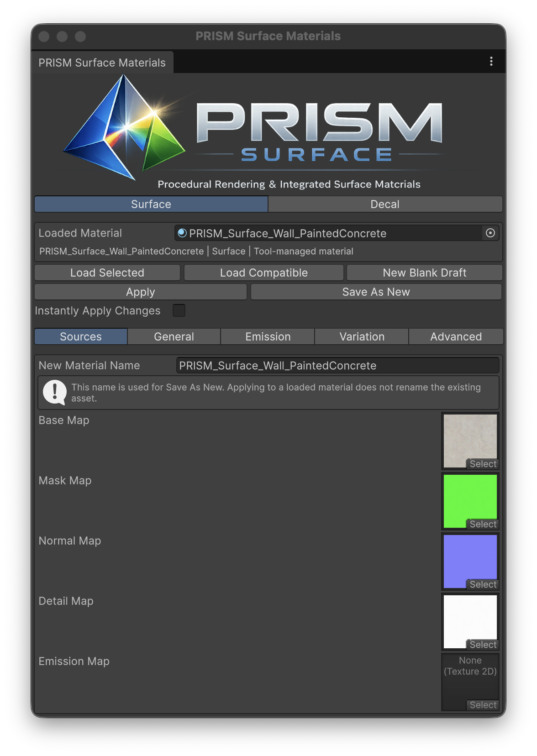Switch to the Surface mode tab
Viewport: 537px width, 756px height.
(x=151, y=204)
